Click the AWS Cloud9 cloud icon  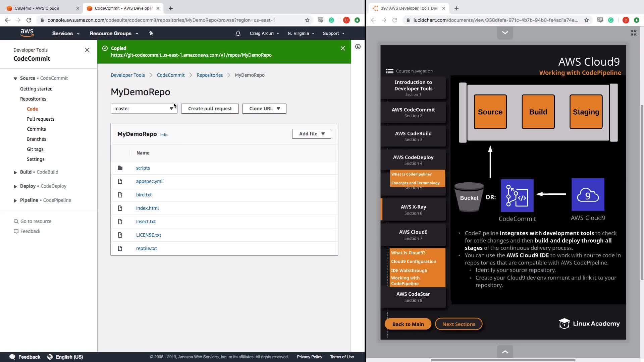(x=588, y=195)
